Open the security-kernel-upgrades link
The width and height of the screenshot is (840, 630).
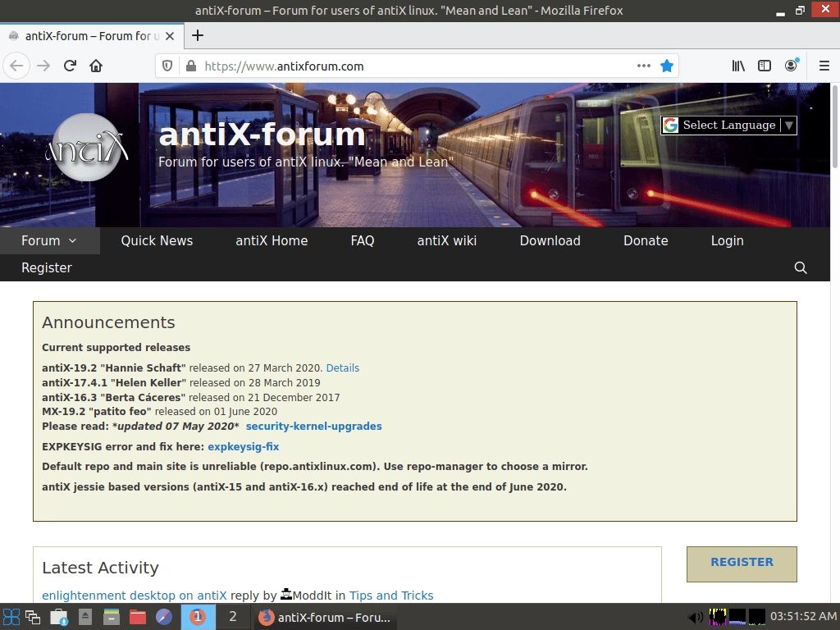coord(313,427)
